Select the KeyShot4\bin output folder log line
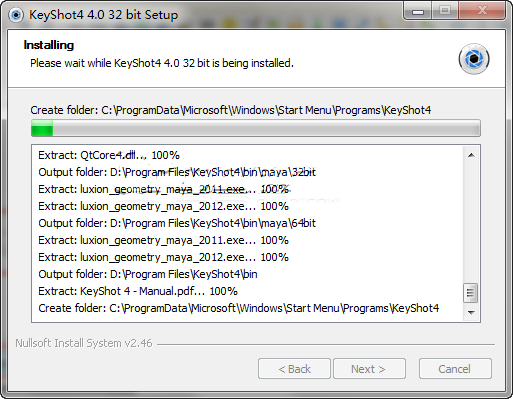 point(148,274)
